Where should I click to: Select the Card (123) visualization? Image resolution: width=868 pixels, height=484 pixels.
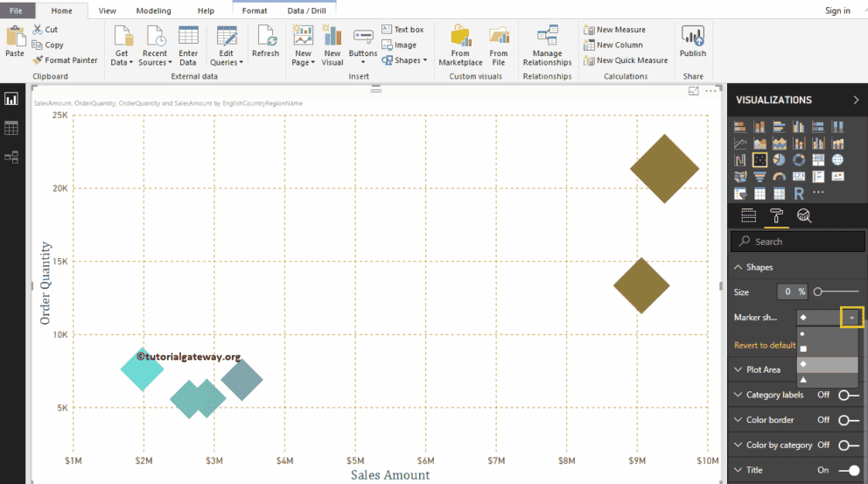798,177
